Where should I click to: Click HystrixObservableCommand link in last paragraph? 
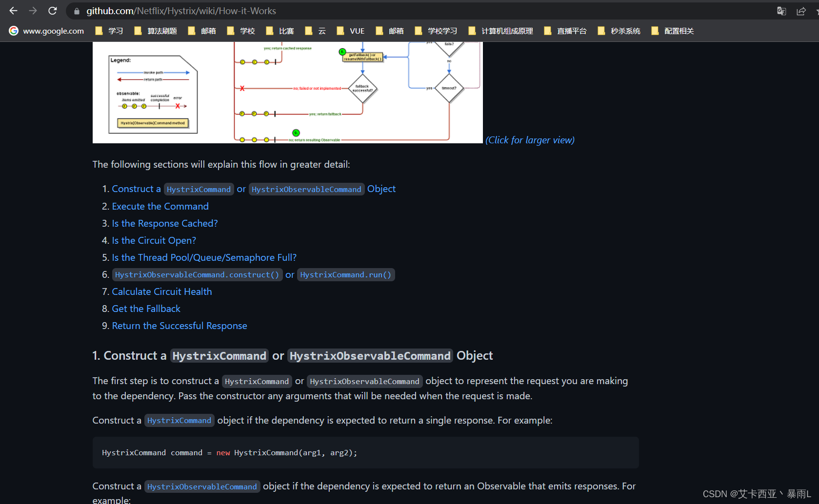tap(202, 486)
